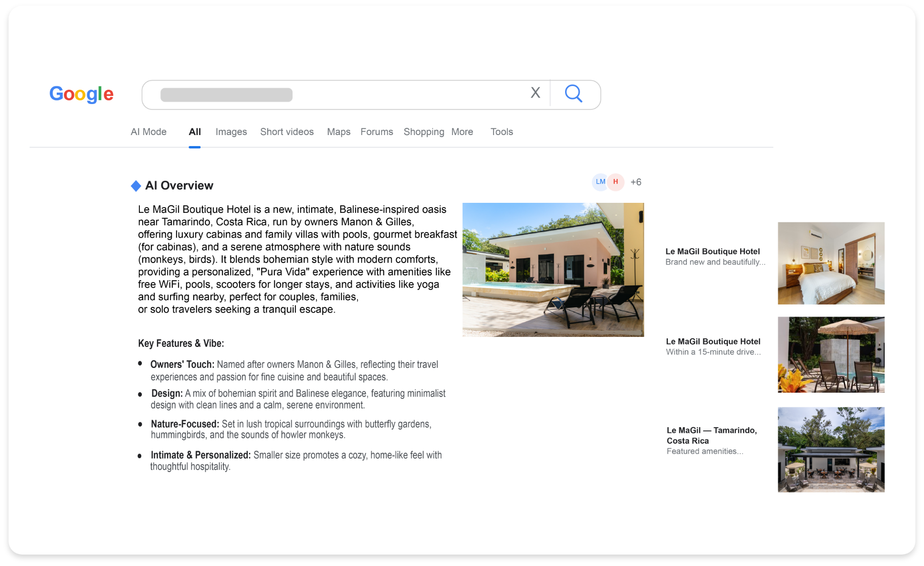Open the thatched umbrella poolside thumbnail
The width and height of the screenshot is (924, 566).
click(831, 355)
